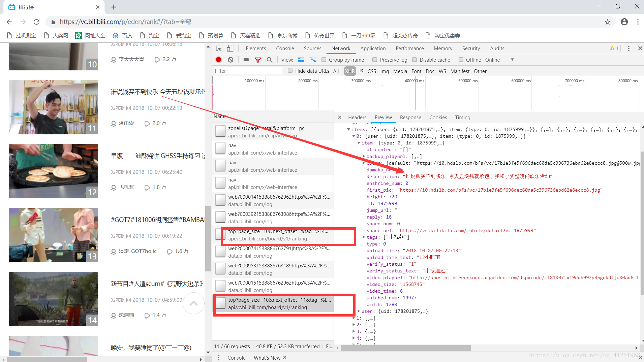Open network search magnifier icon
Viewport: 644px width, 362px height.
[x=269, y=60]
